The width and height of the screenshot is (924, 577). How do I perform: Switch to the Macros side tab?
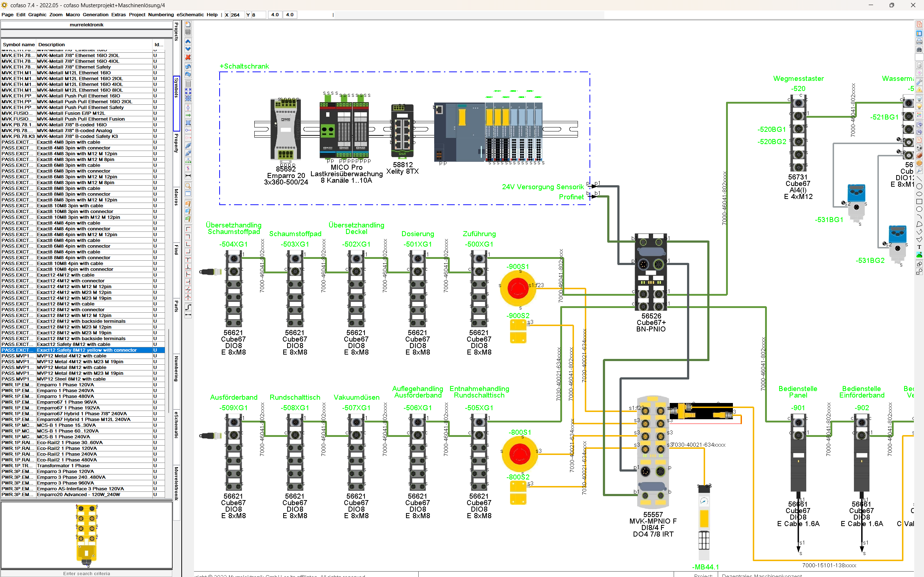pos(176,197)
